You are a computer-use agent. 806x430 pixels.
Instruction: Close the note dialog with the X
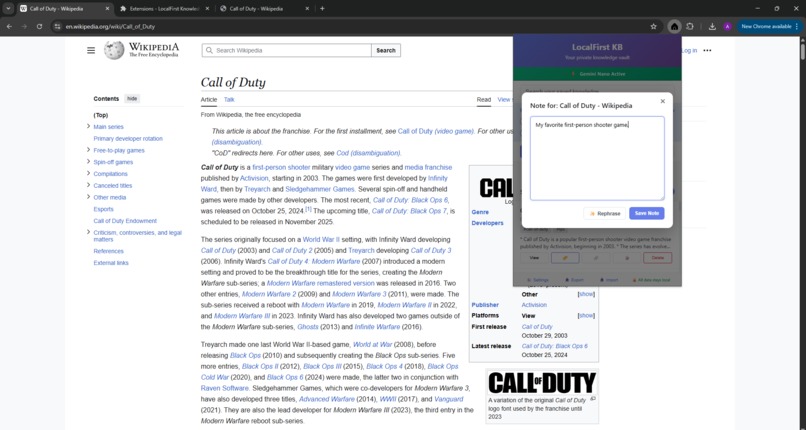point(663,101)
